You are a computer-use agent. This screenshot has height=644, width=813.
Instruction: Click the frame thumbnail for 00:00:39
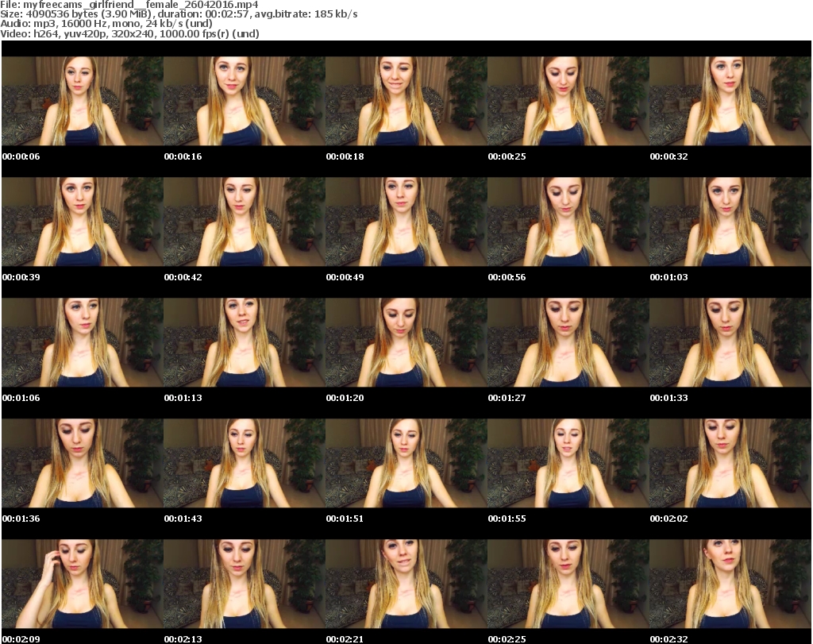[x=83, y=222]
